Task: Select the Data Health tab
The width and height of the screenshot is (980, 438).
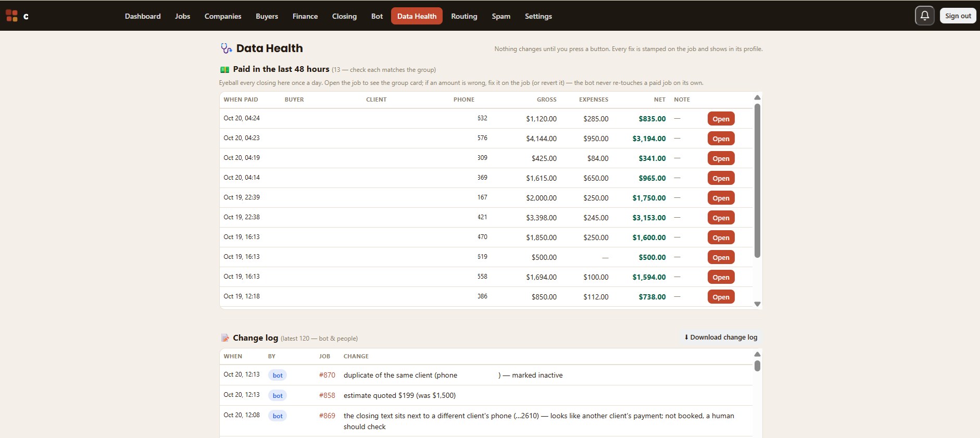Action: point(417,16)
